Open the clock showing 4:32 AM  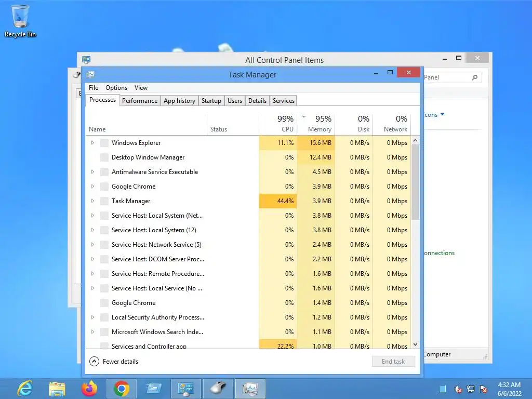[x=509, y=389]
